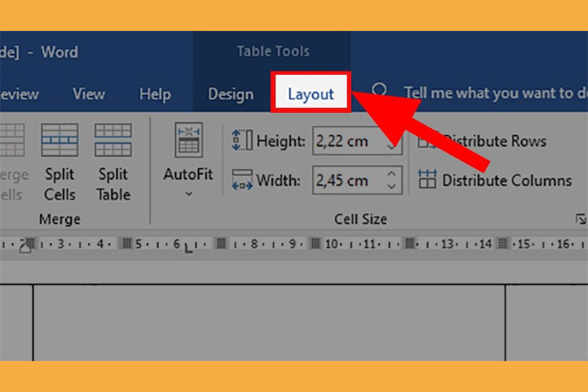
Task: Open the View tab
Action: (88, 93)
